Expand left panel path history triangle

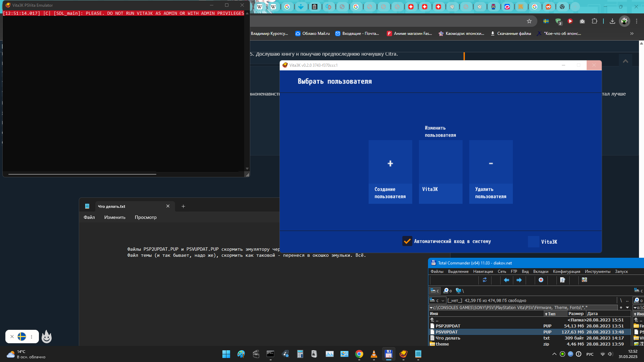pyautogui.click(x=431, y=308)
